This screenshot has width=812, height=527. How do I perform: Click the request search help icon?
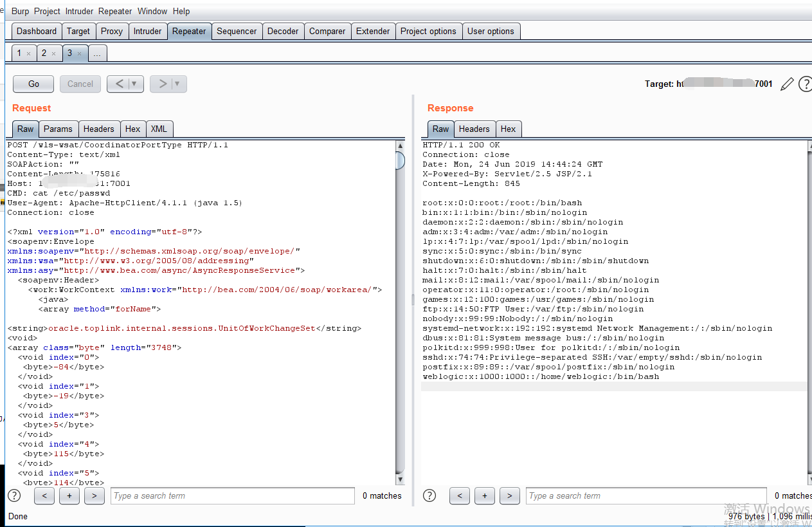(x=14, y=495)
